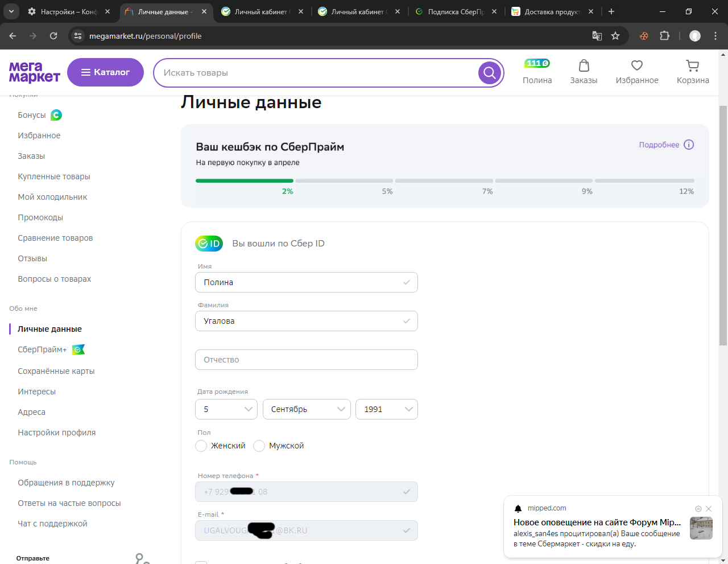Open the browser profile avatar
Screen dimensions: 728x564
coord(695,36)
